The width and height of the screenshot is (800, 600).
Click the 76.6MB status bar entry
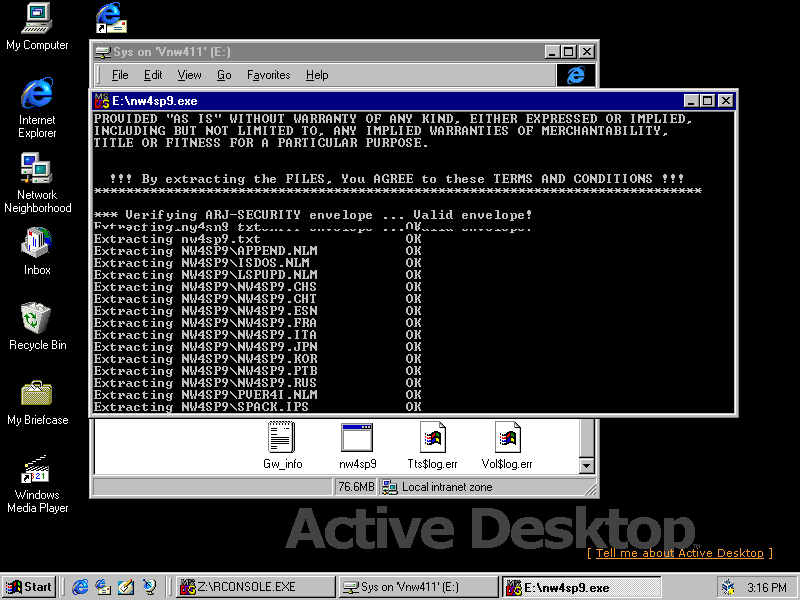[x=356, y=487]
